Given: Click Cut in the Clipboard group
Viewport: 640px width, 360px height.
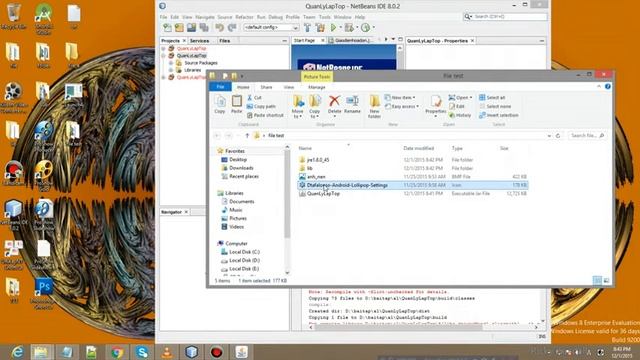Looking at the screenshot, I should [x=254, y=98].
